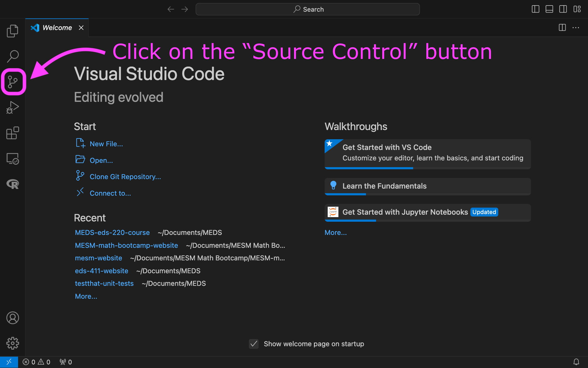Toggle the primary side bar

click(535, 9)
